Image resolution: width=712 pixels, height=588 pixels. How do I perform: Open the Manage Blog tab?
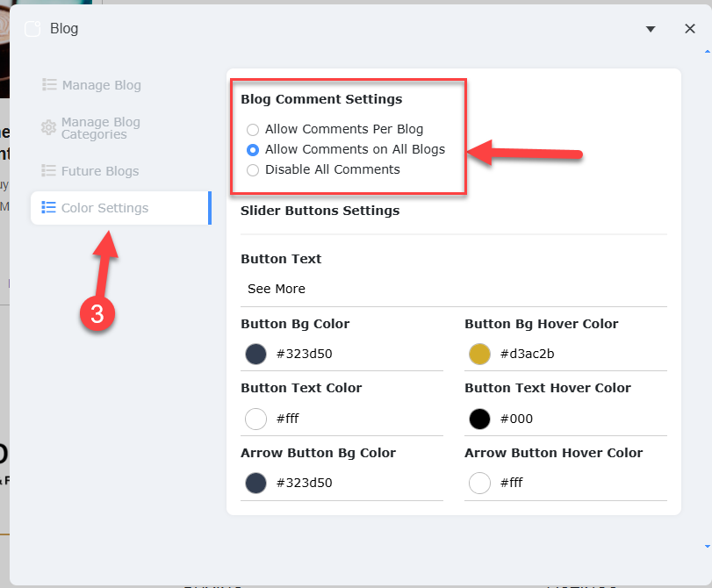101,85
